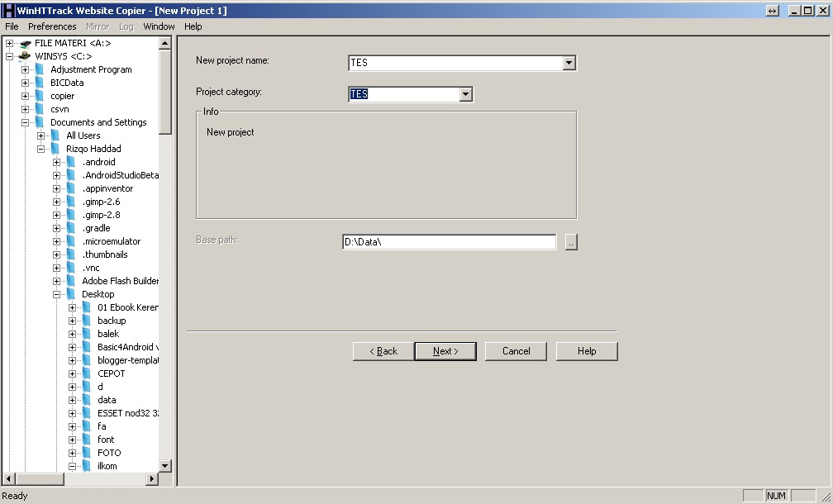Screen dimensions: 833x504
Task: Click the CEPOT folder icon
Action: click(x=87, y=373)
